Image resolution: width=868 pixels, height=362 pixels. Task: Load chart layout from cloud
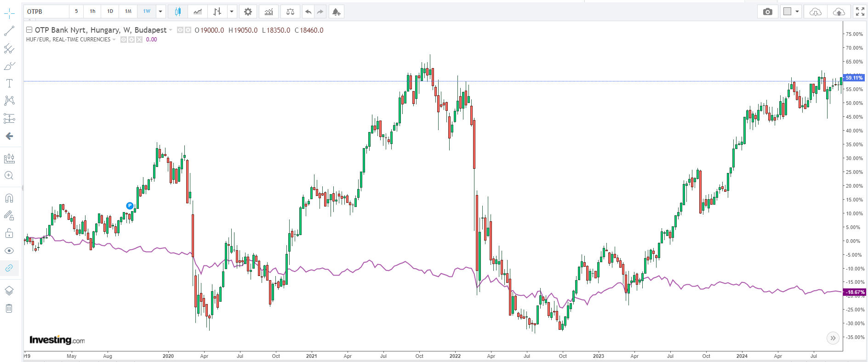click(815, 11)
